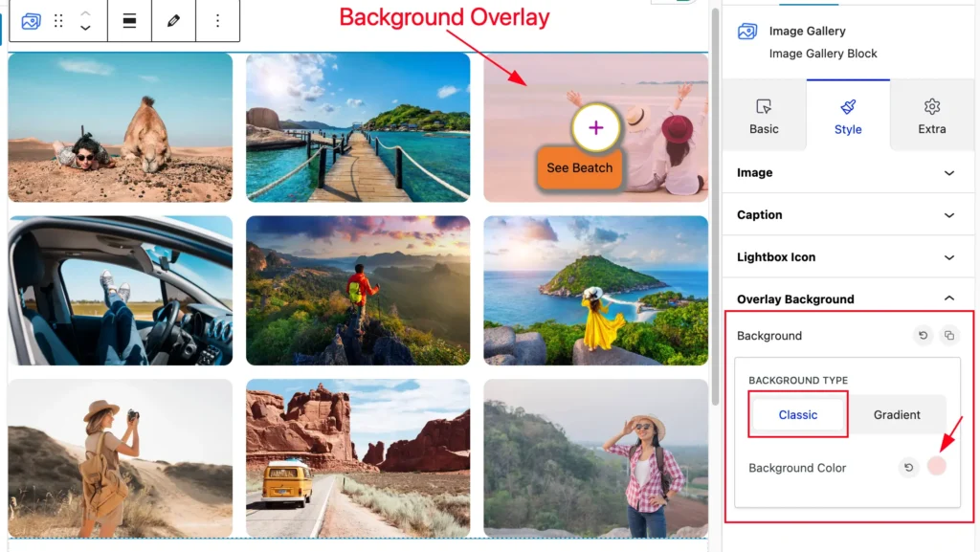The image size is (980, 552).
Task: Expand the Caption settings section
Action: click(x=848, y=215)
